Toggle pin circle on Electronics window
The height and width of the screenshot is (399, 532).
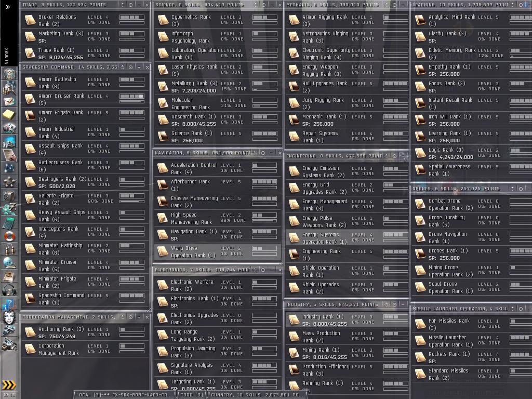263,270
